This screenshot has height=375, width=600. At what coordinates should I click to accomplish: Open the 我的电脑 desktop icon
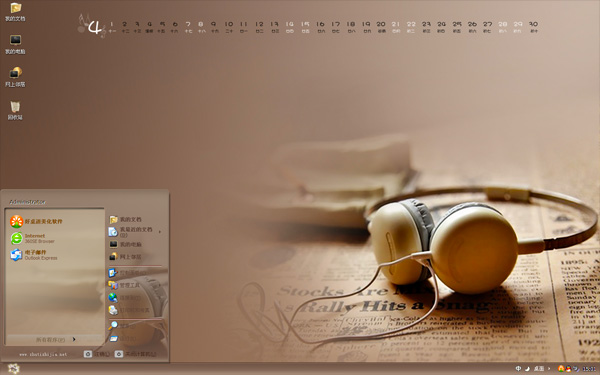click(15, 44)
